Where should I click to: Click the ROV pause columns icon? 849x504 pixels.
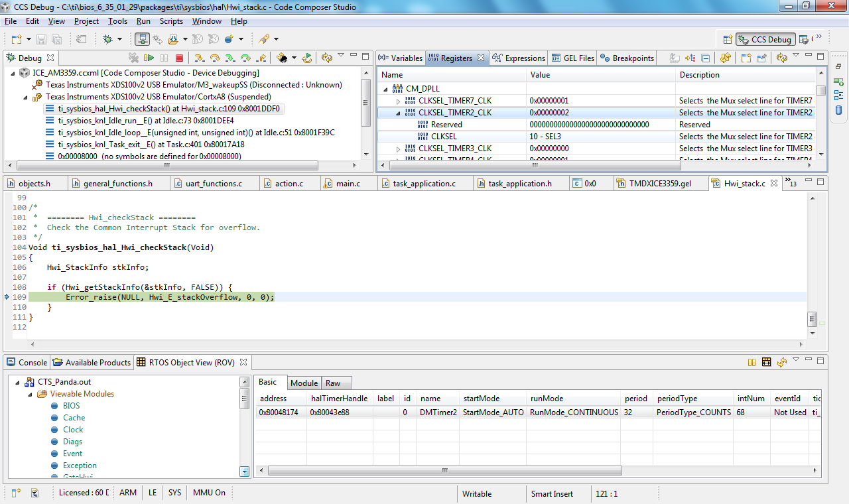[751, 362]
